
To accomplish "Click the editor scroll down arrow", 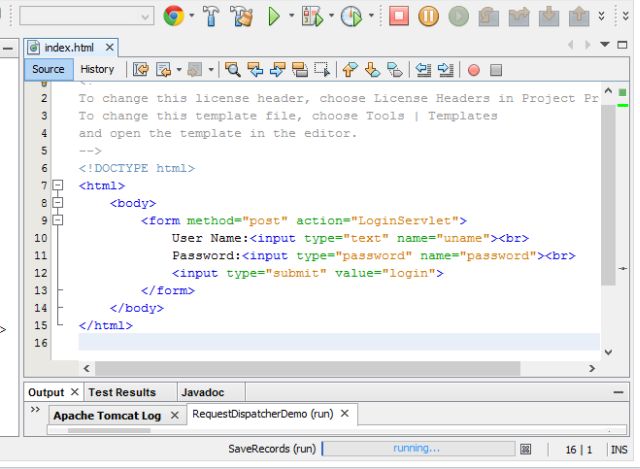I will click(x=608, y=352).
